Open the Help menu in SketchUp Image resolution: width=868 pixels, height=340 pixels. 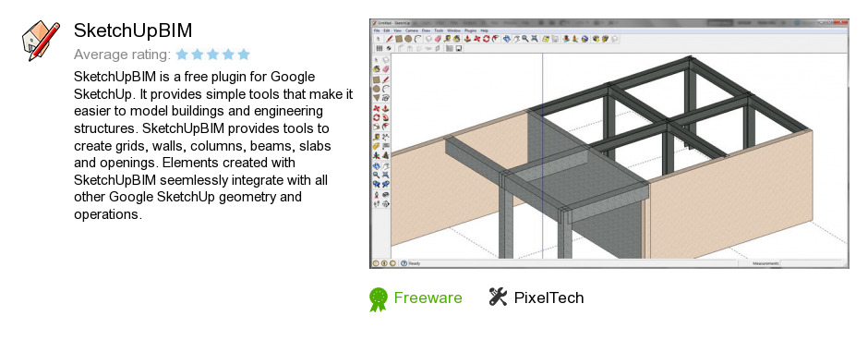click(x=485, y=30)
